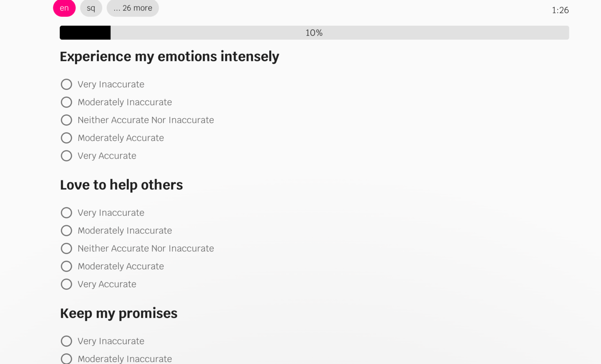Select "Very Inaccurate" for Experience my emotions intensely
The image size is (601, 364).
coord(66,84)
